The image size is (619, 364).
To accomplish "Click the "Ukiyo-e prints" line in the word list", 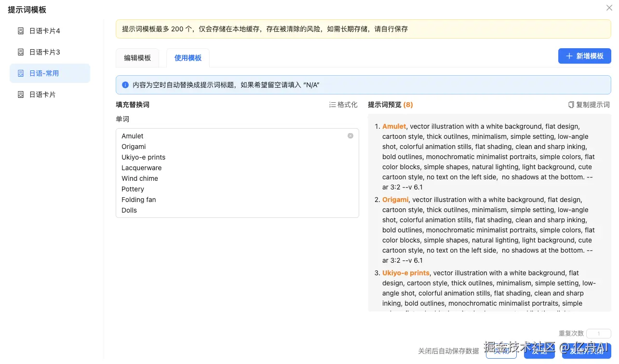I will pos(143,157).
